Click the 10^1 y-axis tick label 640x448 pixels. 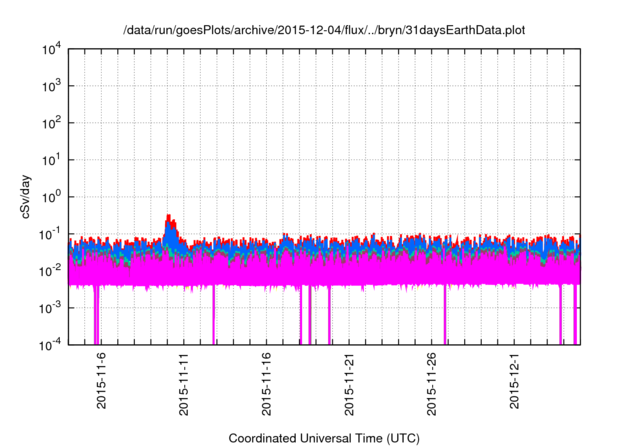52,160
